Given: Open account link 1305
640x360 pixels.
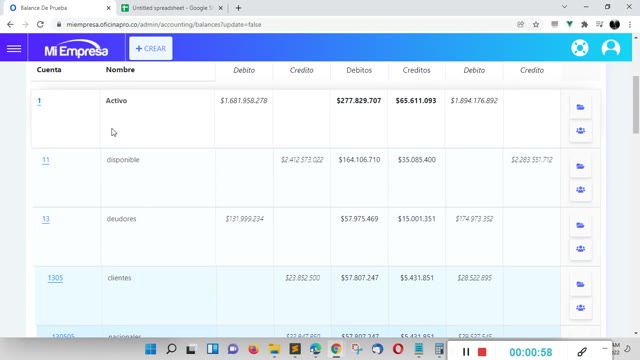Looking at the screenshot, I should tap(55, 278).
